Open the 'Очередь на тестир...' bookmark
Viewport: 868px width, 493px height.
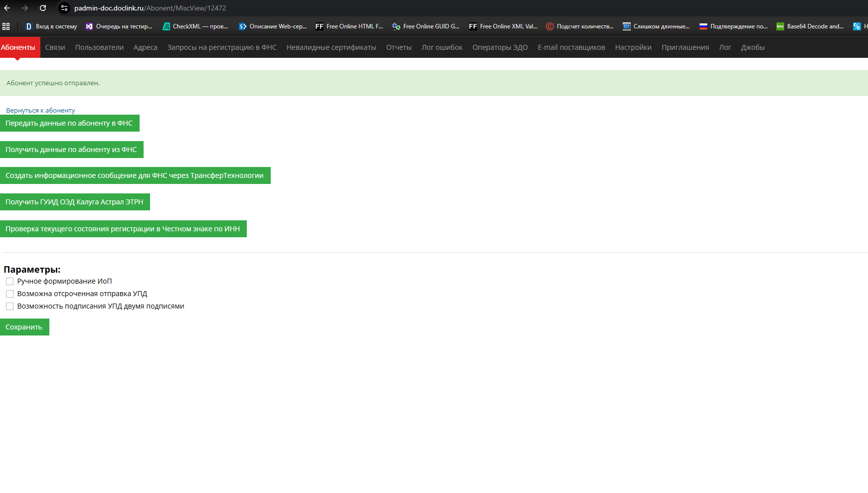119,26
